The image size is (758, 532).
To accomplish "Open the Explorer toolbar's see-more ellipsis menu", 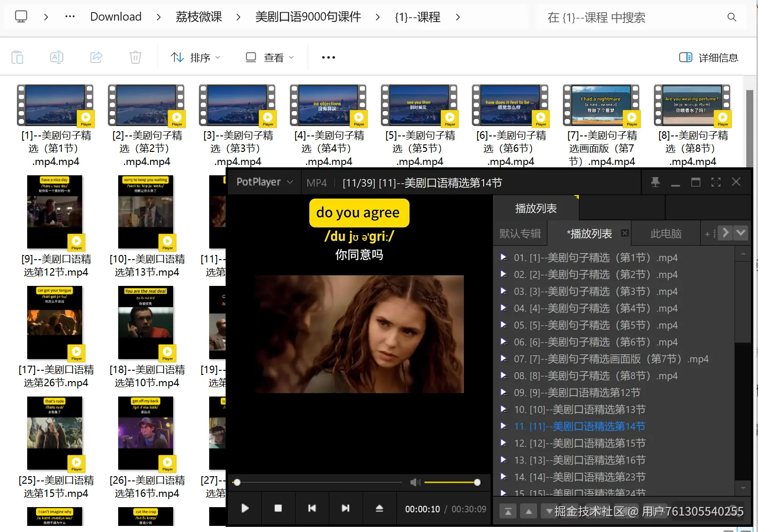I will pos(328,57).
